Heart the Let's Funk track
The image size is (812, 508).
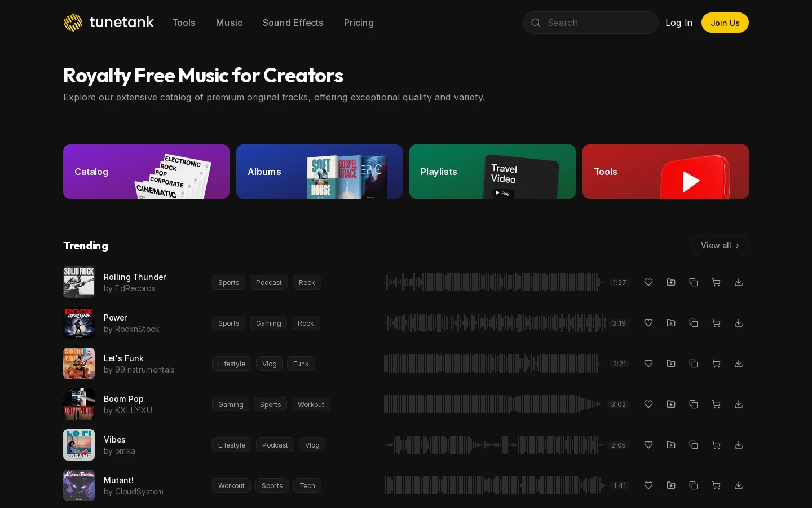click(648, 364)
